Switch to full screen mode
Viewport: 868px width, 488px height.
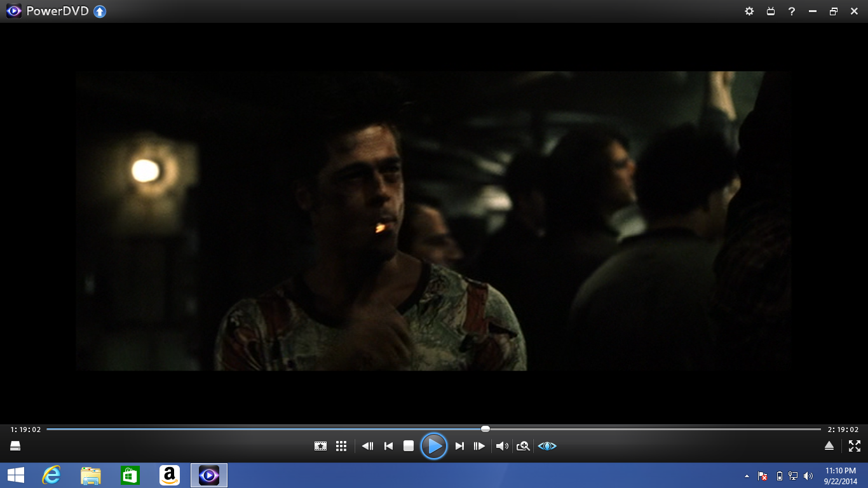(855, 446)
